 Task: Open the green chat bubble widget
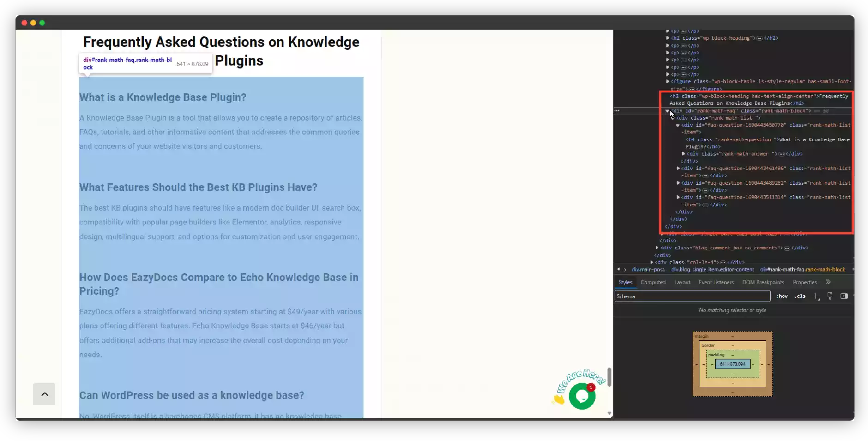(582, 396)
